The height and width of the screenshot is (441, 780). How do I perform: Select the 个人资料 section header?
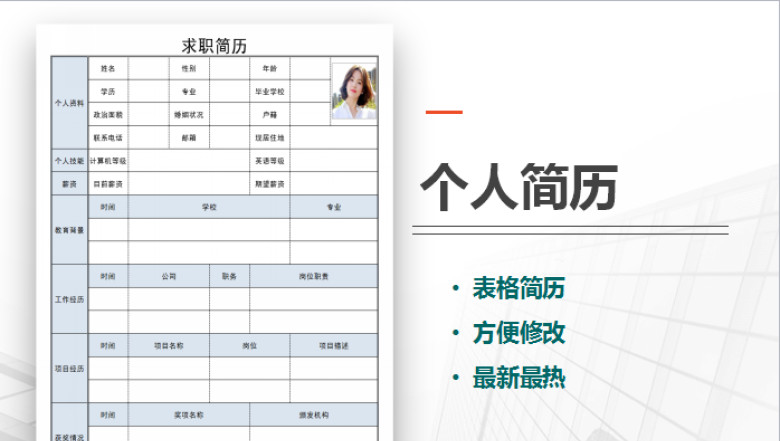(x=70, y=103)
